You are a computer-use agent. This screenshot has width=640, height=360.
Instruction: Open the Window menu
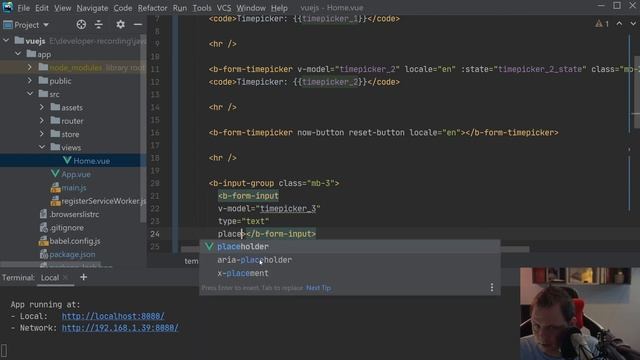tap(251, 8)
